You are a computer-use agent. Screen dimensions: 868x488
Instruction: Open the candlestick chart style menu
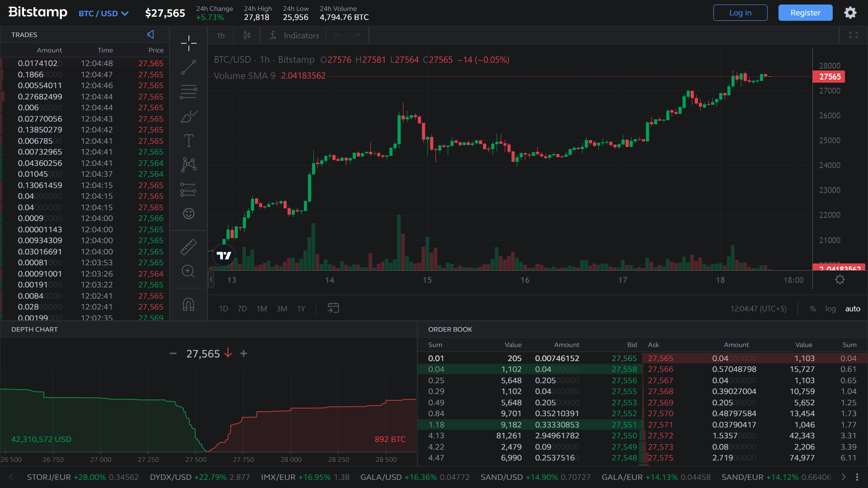coord(247,35)
